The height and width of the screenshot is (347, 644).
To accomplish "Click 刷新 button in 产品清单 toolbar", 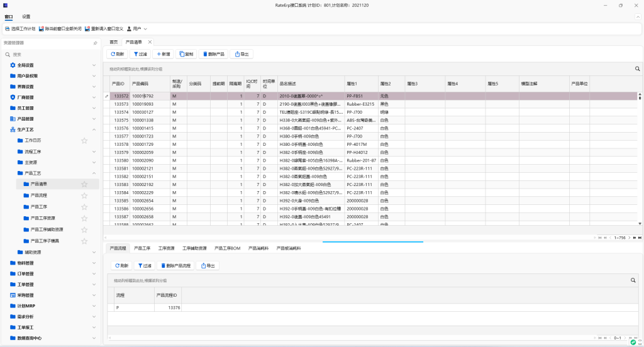I will pos(117,54).
